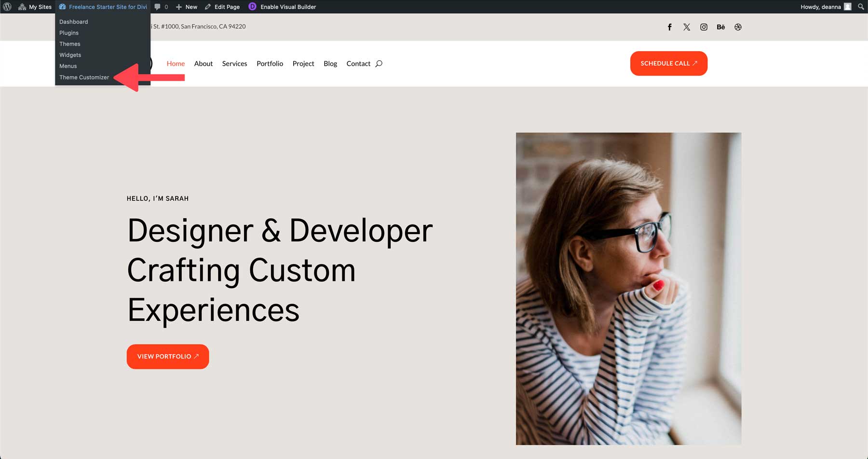The width and height of the screenshot is (868, 459).
Task: Open the Dribbble social icon
Action: (738, 27)
